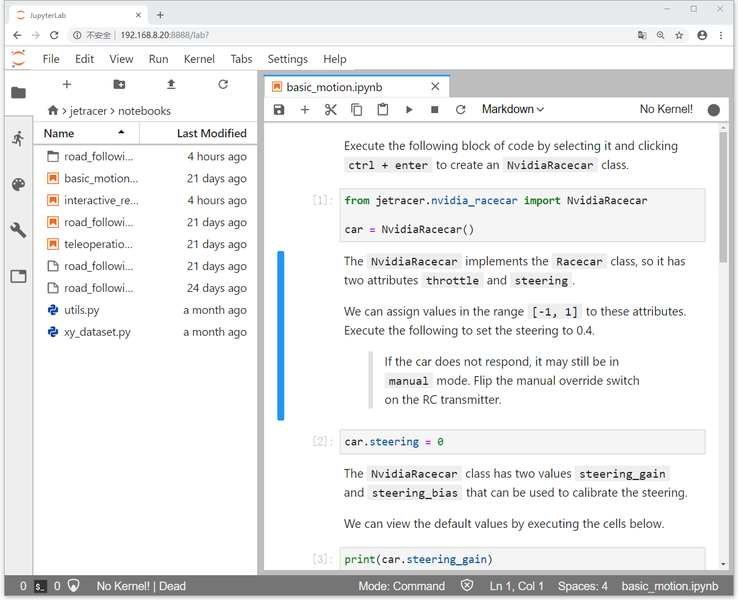Save the notebook with the disk icon

pos(279,110)
